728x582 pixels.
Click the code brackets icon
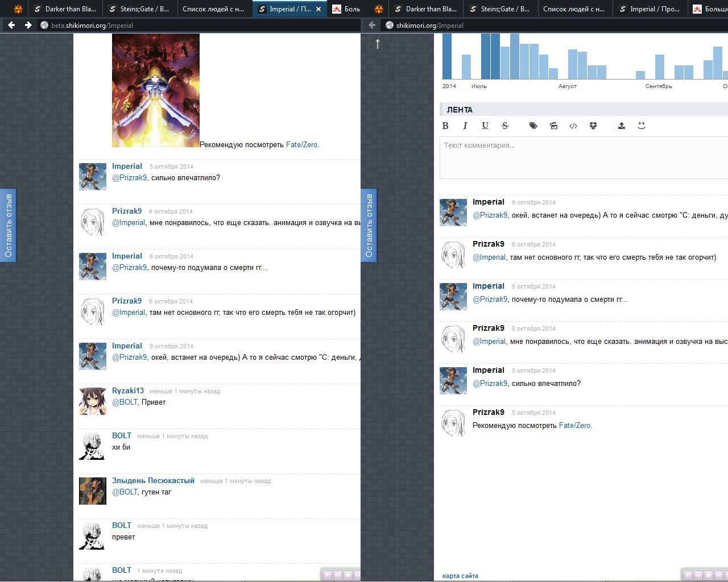coord(573,126)
